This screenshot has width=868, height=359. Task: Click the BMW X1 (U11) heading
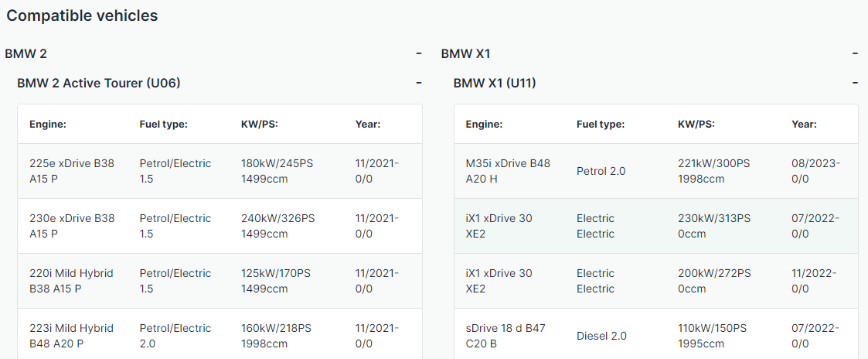pyautogui.click(x=495, y=83)
